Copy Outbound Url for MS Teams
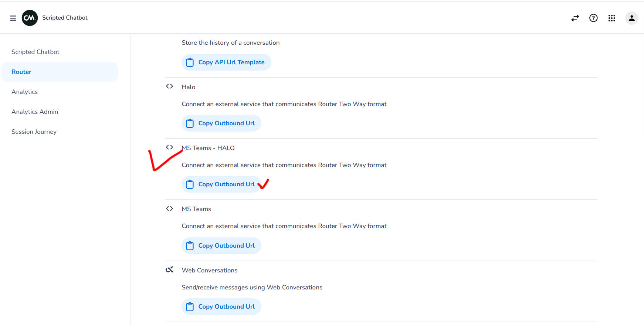Screen dimensions: 644x326 click(221, 246)
